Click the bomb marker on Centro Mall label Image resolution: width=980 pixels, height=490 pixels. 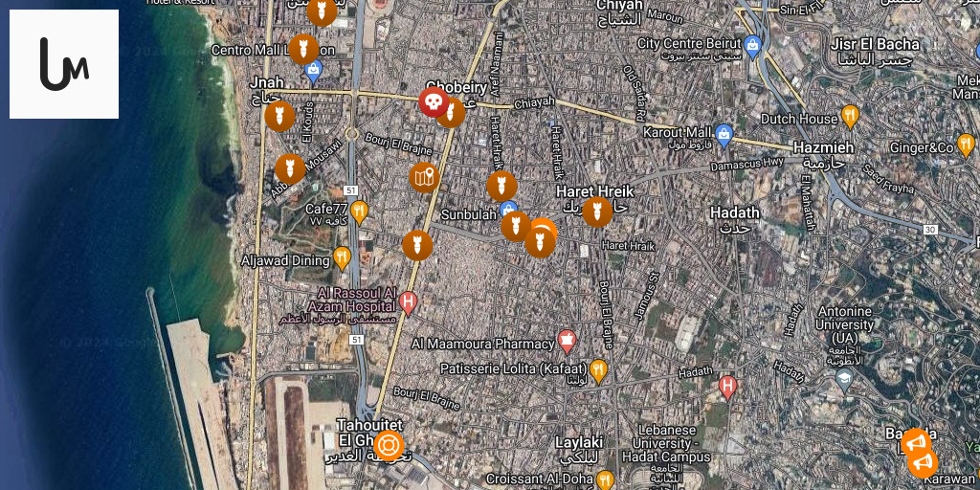pyautogui.click(x=303, y=50)
